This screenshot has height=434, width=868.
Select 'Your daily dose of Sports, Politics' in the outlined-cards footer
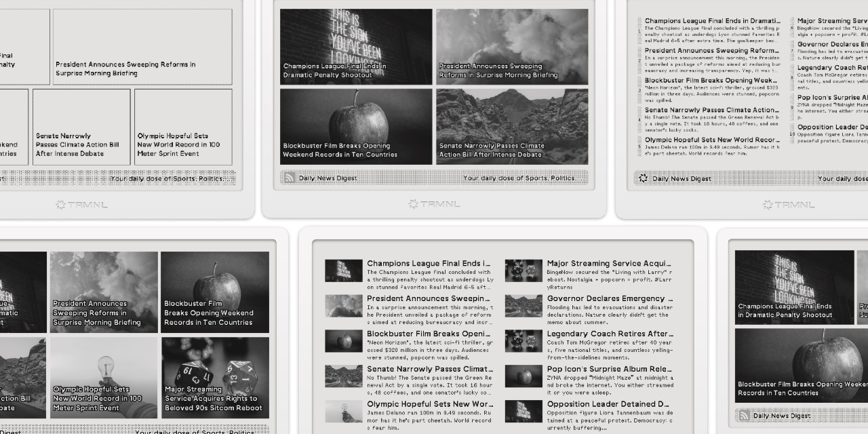point(167,179)
